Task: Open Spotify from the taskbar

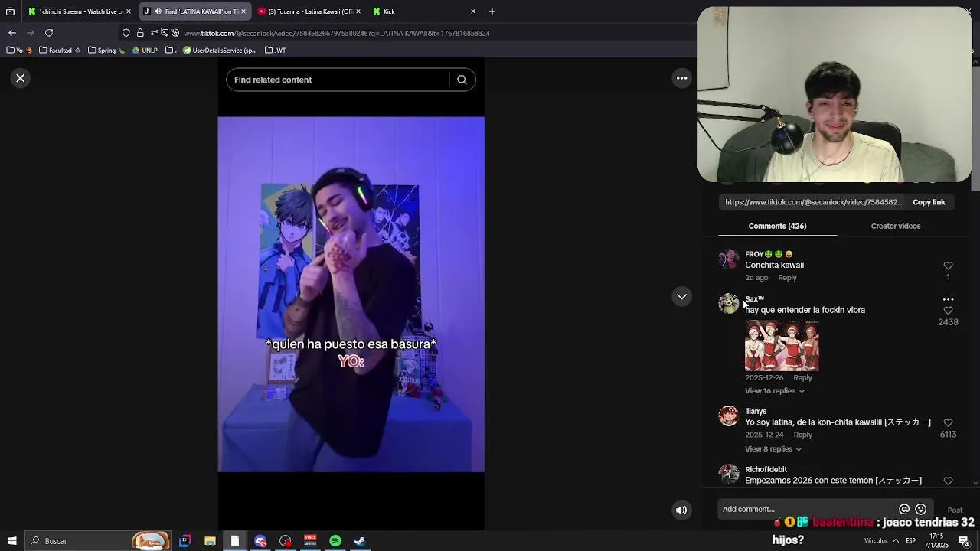Action: pos(335,541)
